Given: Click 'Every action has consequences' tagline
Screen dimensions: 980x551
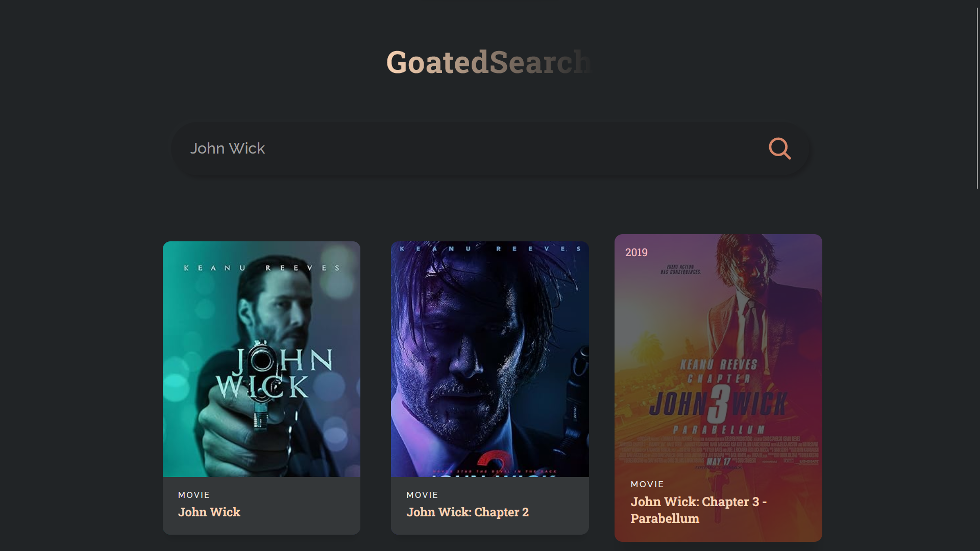Looking at the screenshot, I should [680, 269].
